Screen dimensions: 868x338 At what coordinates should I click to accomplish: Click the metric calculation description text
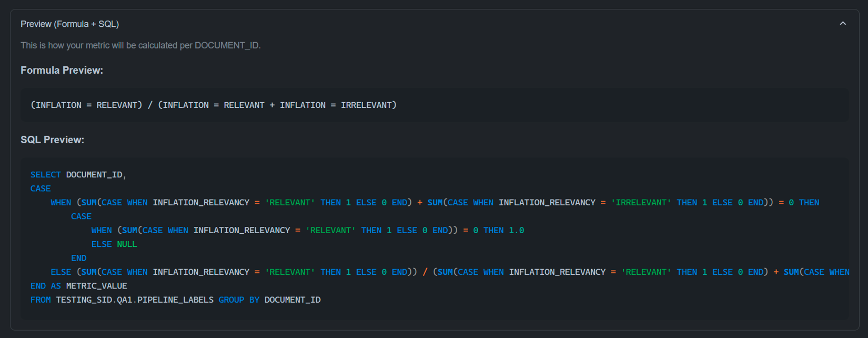(140, 45)
